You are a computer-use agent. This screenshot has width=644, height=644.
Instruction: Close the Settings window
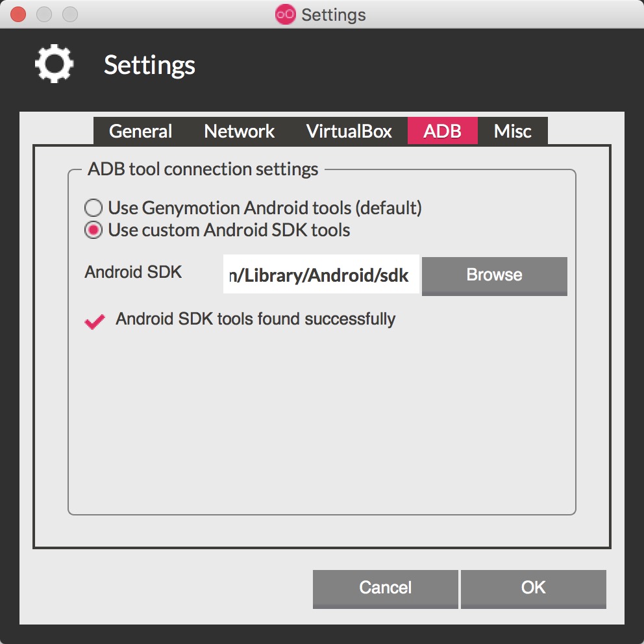click(x=18, y=14)
